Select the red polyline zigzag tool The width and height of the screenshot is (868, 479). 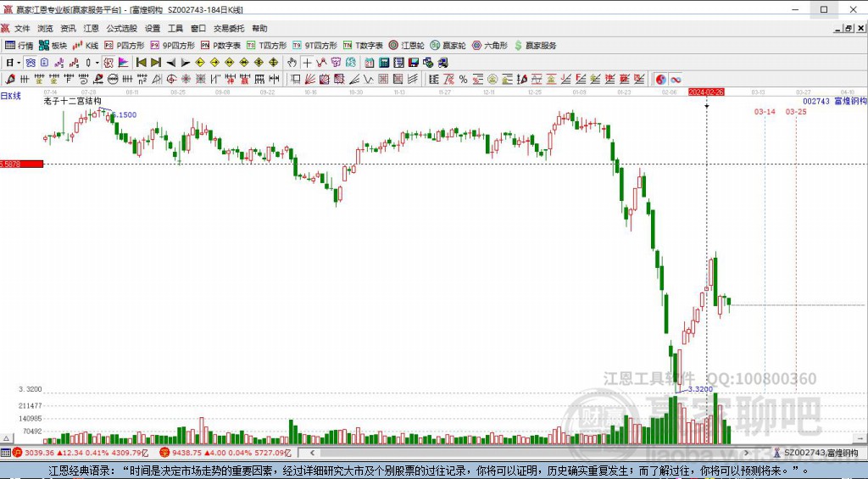[x=321, y=63]
